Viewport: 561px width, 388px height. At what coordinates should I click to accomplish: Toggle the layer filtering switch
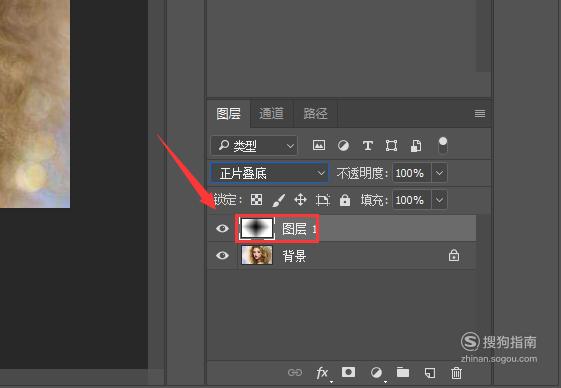pos(443,145)
